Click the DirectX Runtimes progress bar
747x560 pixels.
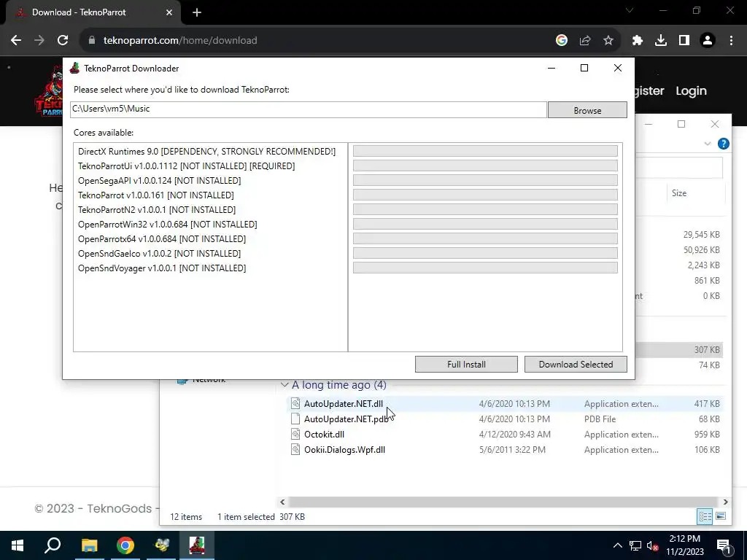tap(485, 151)
